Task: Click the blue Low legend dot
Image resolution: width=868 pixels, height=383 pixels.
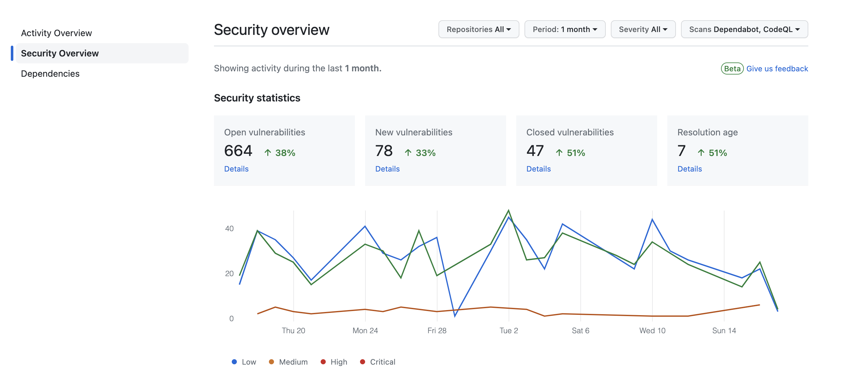Action: coord(234,362)
